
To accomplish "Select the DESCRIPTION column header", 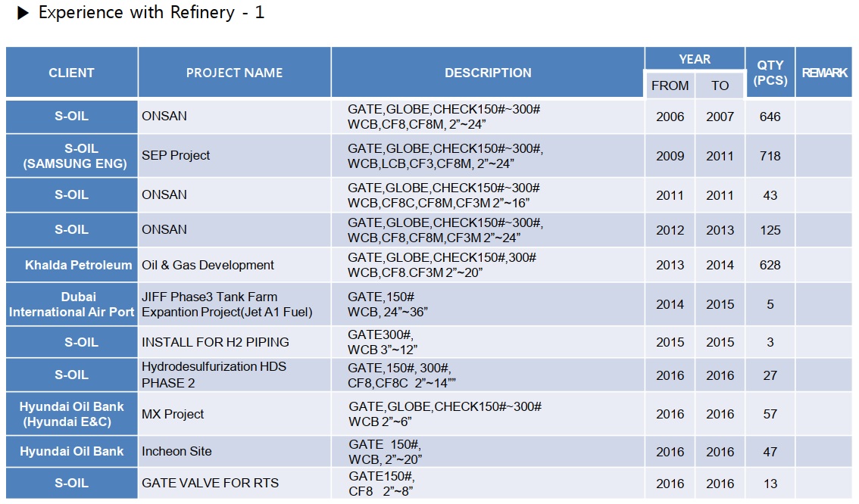I will coord(488,73).
